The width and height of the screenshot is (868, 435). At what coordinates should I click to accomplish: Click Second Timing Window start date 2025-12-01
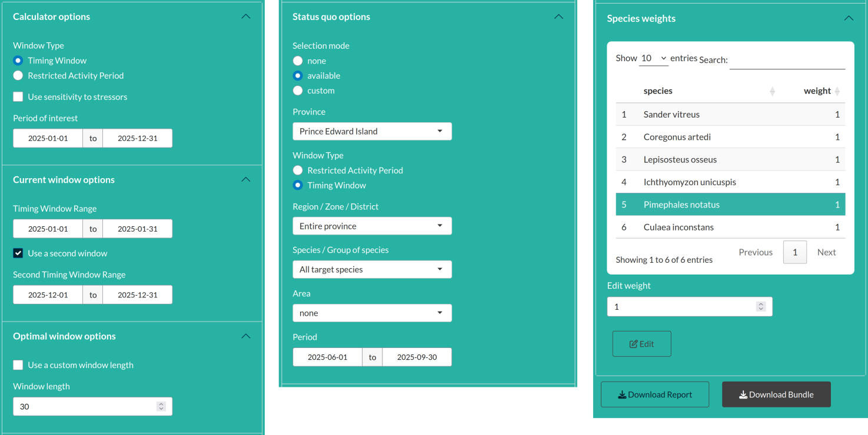(48, 295)
